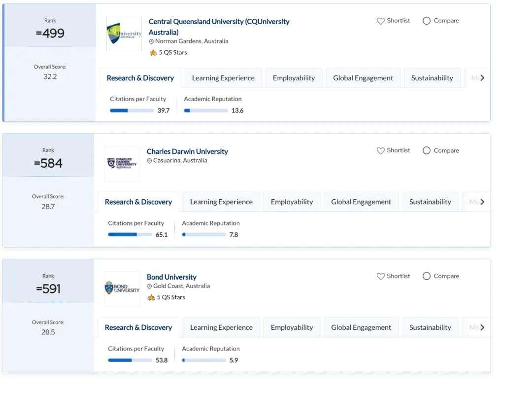Screen dimensions: 532x394
Task: Click the rank value =591
Action: (x=48, y=289)
